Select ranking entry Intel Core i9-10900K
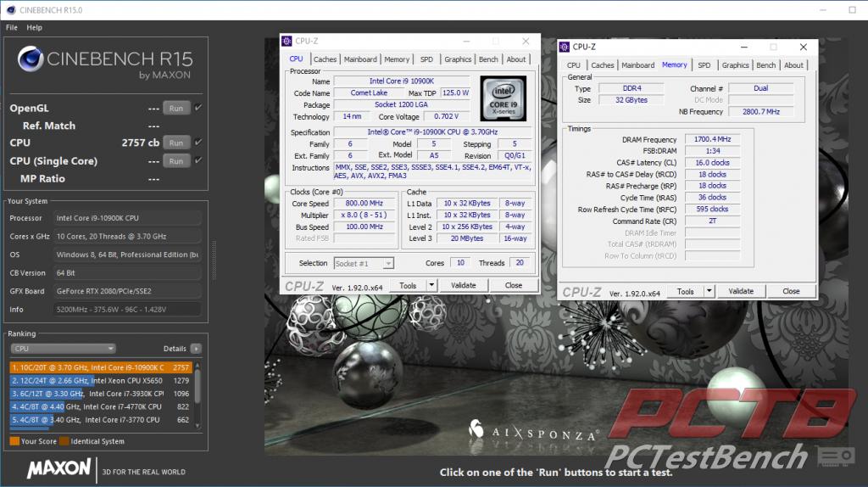The image size is (868, 487). 101,367
